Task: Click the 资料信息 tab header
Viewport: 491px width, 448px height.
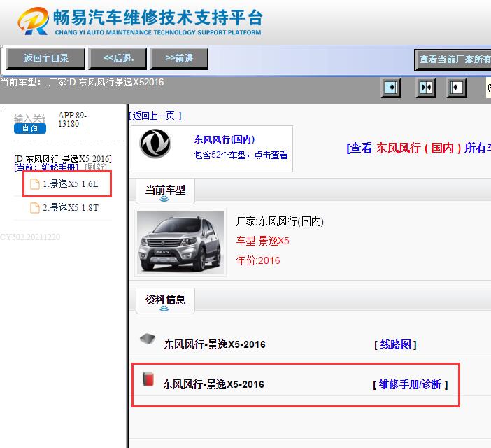Action: 165,300
